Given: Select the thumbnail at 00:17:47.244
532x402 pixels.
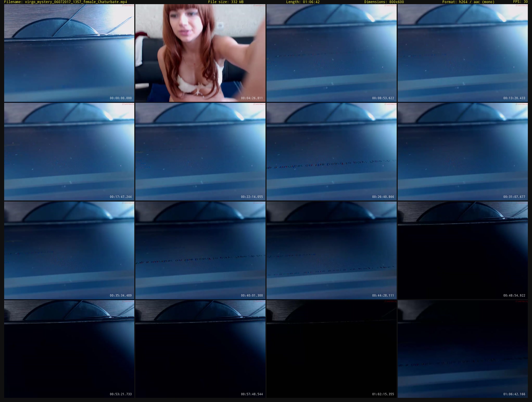Looking at the screenshot, I should coord(69,152).
